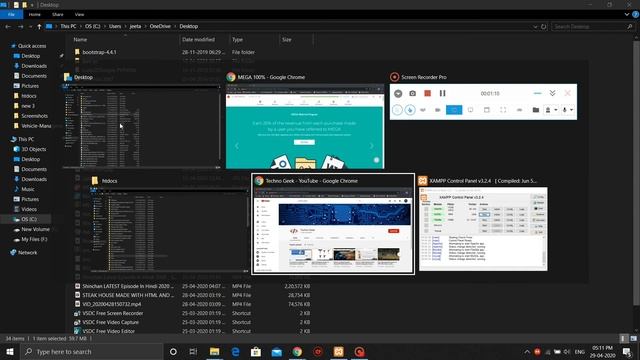Show hidden system tray icons
640x360 pixels.
tap(527, 351)
